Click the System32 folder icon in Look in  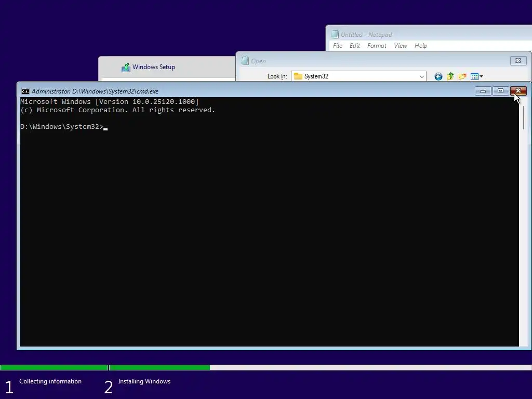(298, 76)
